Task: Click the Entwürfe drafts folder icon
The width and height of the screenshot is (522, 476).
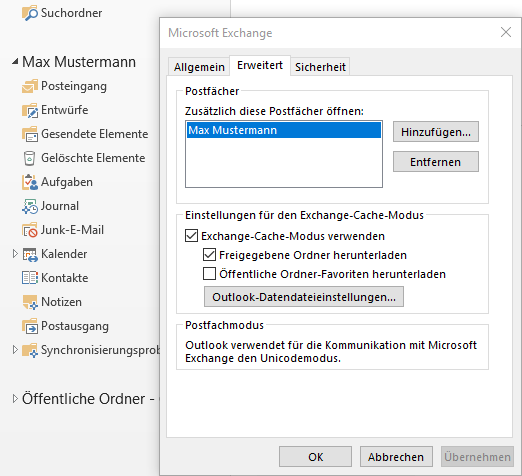Action: [30, 110]
